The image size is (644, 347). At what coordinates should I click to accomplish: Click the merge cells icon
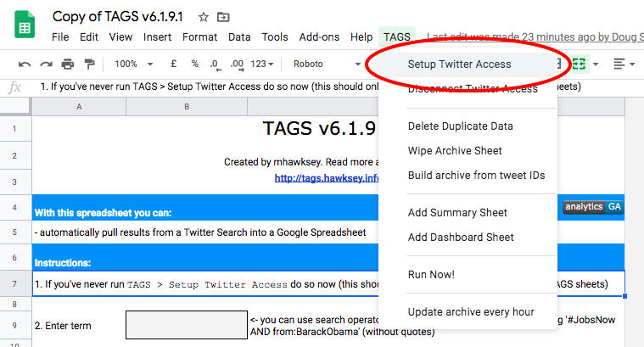tap(579, 64)
